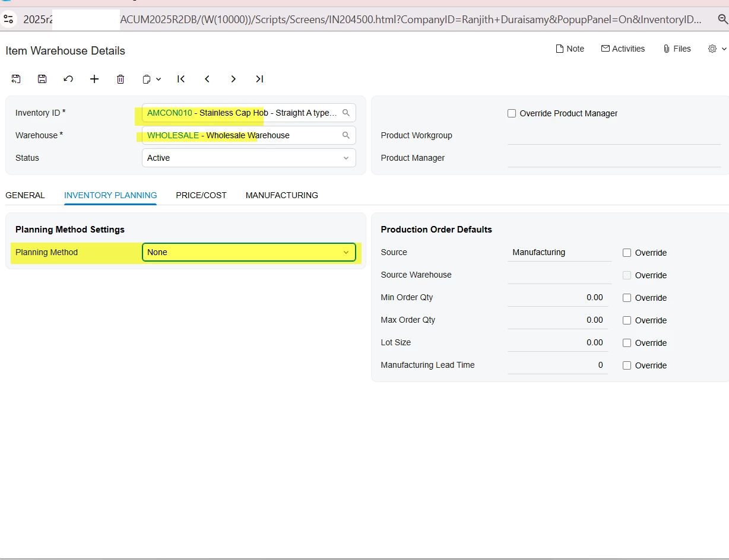Screen dimensions: 729x560
Task: Toggle Override Product Manager checkbox
Action: 512,113
